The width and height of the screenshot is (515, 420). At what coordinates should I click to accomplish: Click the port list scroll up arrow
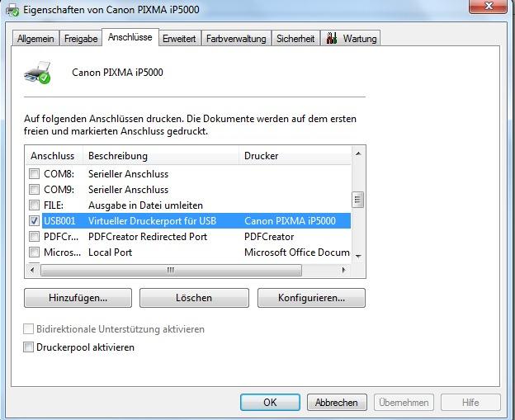tap(358, 153)
